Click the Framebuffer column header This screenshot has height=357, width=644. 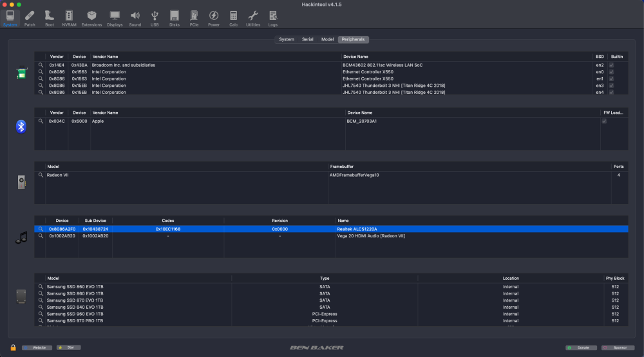342,167
